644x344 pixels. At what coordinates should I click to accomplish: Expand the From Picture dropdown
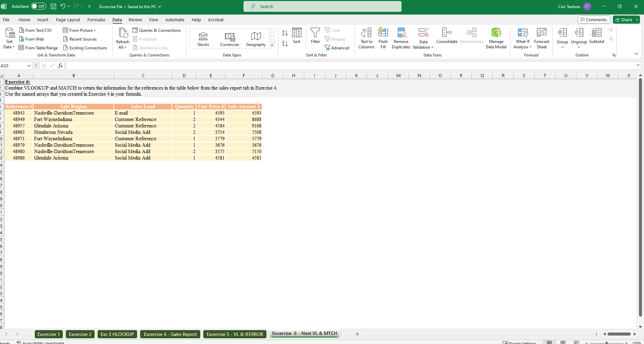(x=95, y=30)
